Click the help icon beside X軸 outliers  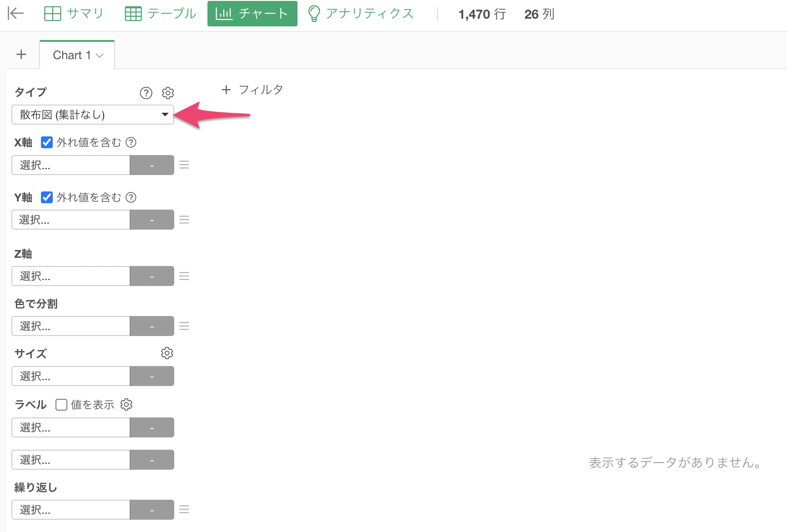(131, 142)
